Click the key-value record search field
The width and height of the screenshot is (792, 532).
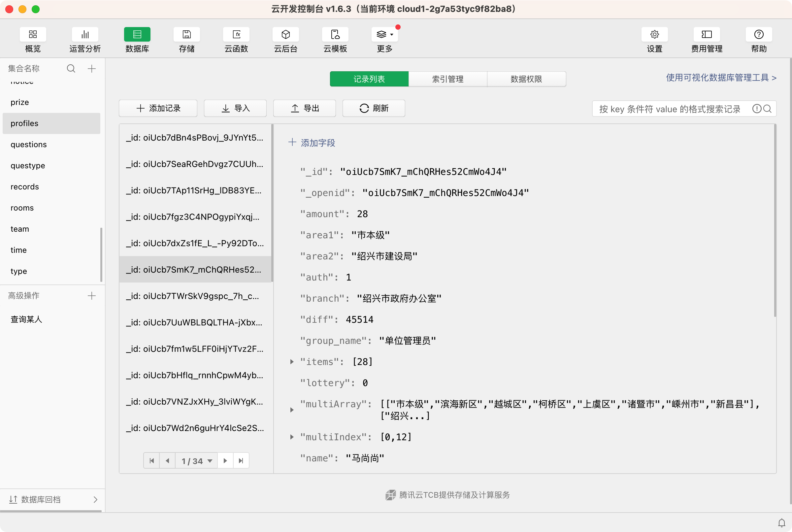point(670,109)
